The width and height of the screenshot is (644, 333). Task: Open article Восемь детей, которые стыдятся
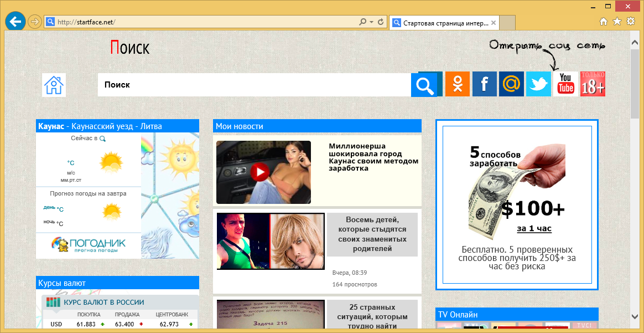point(372,234)
